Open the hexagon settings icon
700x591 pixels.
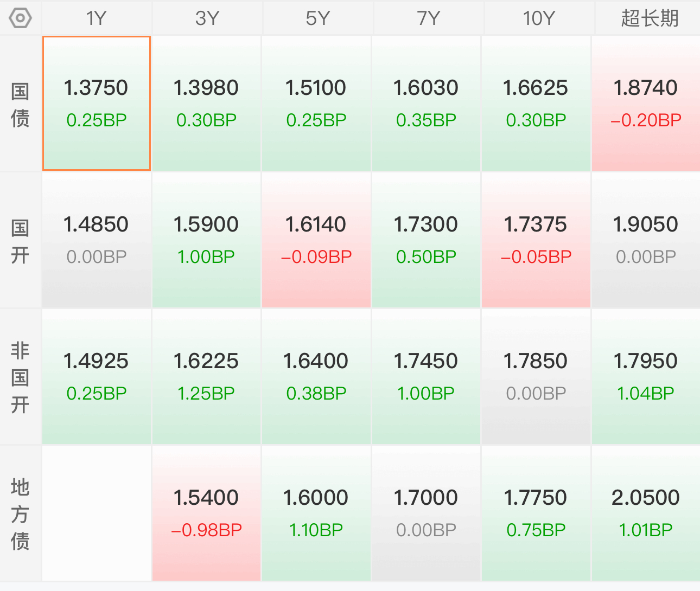pyautogui.click(x=20, y=18)
